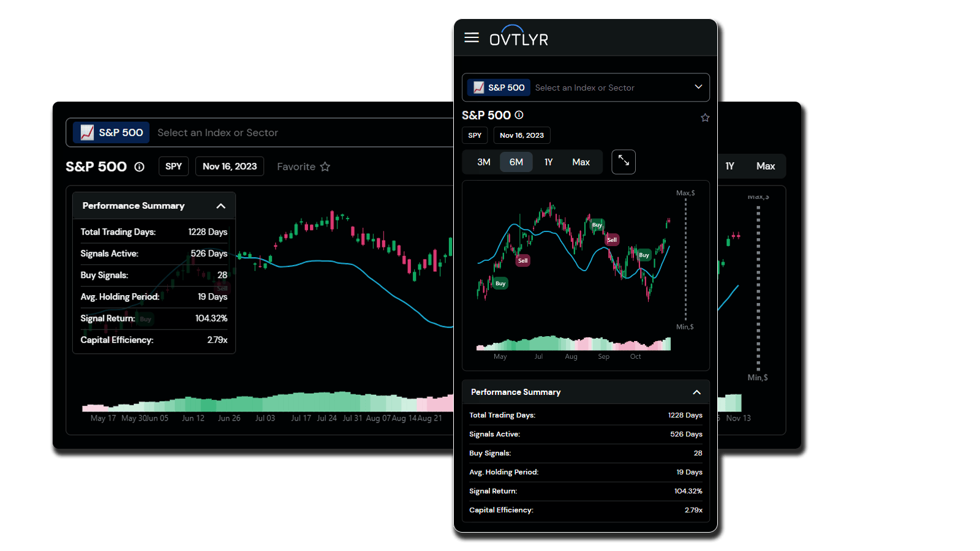Screen dimensions: 980x551
Task: Click the Nov 16, 2023 date button in mobile view
Action: (522, 135)
